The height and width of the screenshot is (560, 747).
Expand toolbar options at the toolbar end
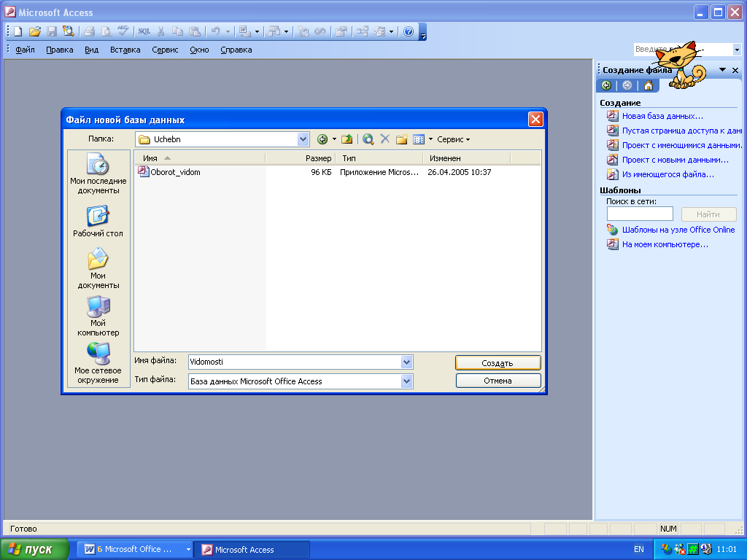422,32
